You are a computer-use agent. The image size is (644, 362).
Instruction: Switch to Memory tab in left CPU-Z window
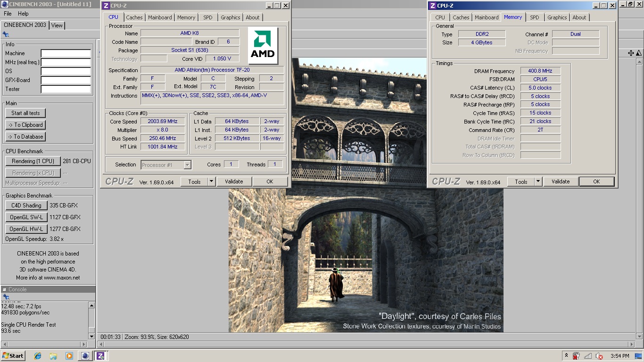pyautogui.click(x=186, y=17)
